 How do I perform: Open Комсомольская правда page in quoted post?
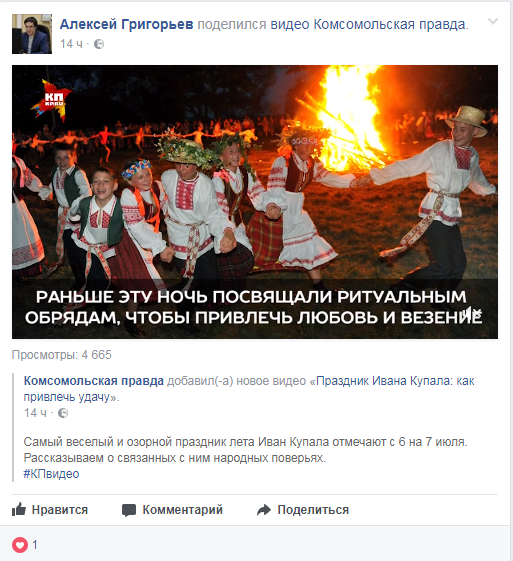94,381
